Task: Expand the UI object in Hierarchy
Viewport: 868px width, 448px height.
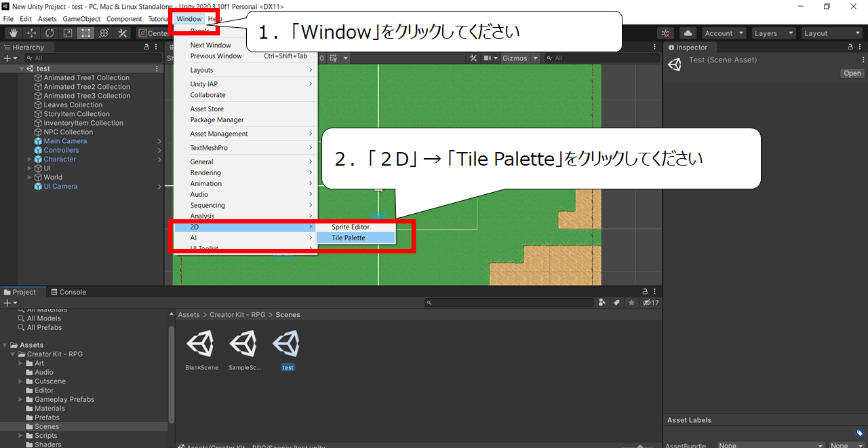Action: (x=29, y=168)
